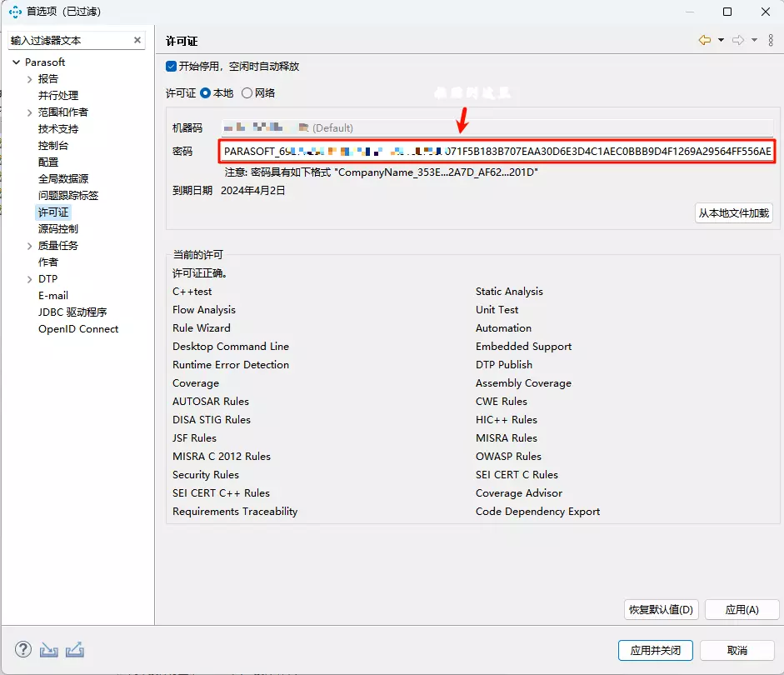Expand the 范围和作者 tree node
The width and height of the screenshot is (784, 675).
pos(29,112)
